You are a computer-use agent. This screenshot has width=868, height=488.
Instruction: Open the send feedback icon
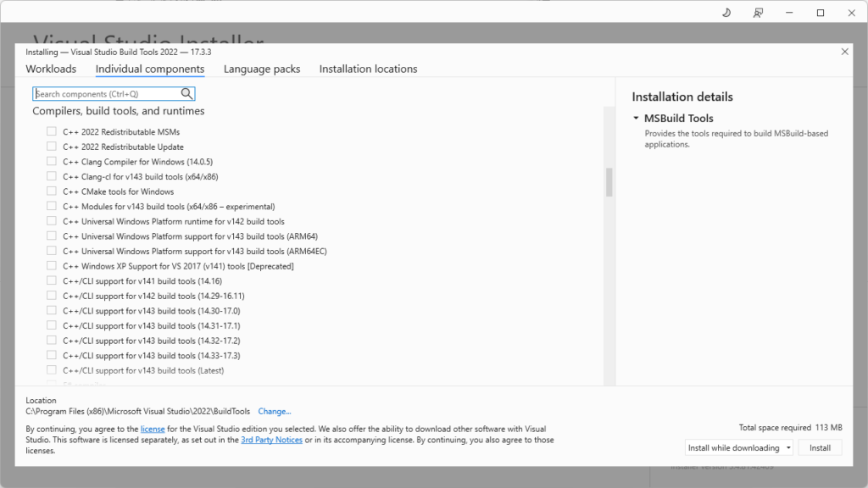(x=758, y=13)
